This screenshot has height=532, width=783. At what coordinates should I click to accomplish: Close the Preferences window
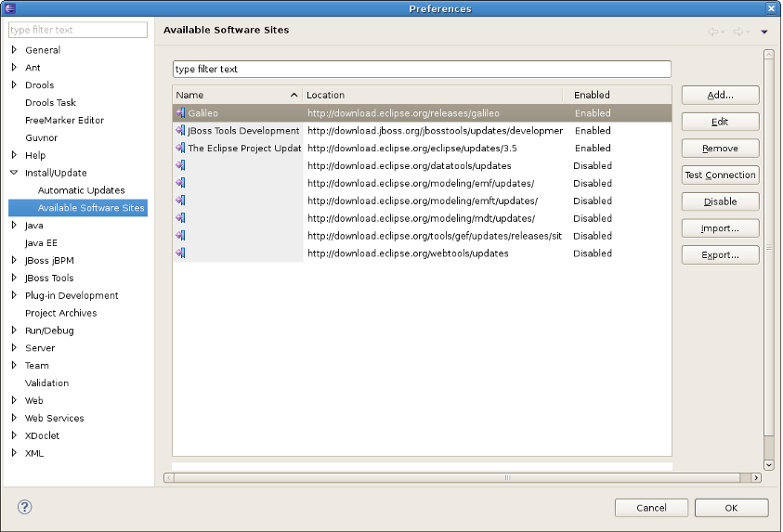point(771,8)
